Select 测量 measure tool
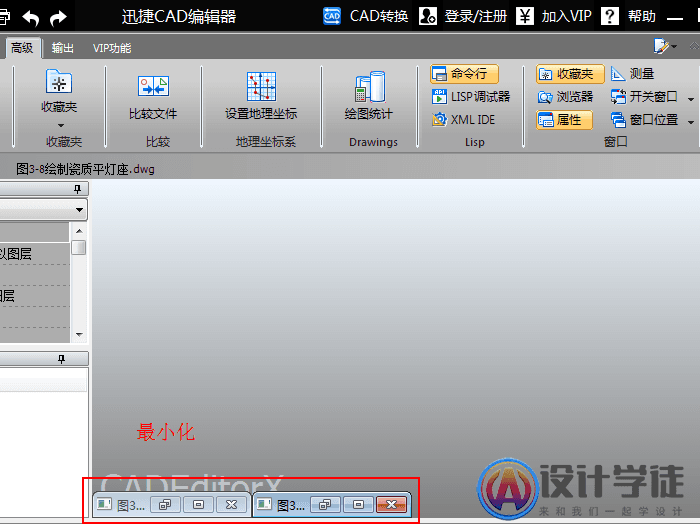The width and height of the screenshot is (700, 524). 633,74
